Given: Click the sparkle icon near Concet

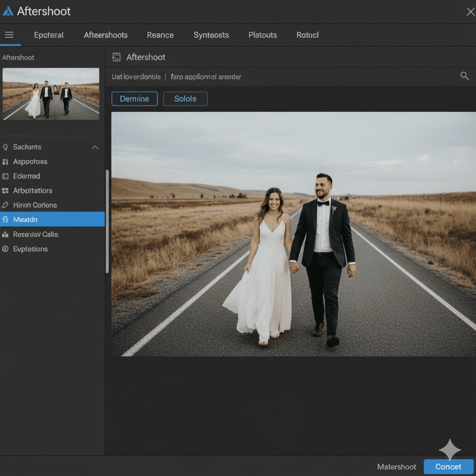Looking at the screenshot, I should coord(450,449).
